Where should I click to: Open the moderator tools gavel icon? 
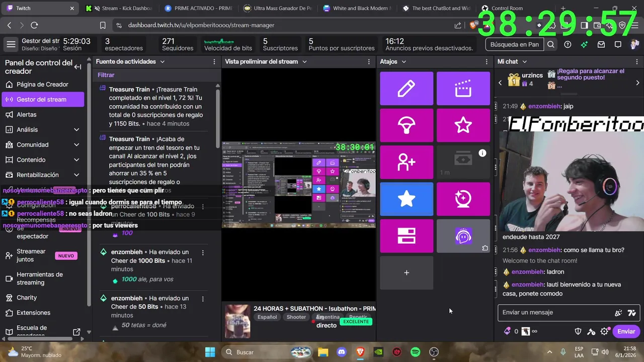coord(592,331)
